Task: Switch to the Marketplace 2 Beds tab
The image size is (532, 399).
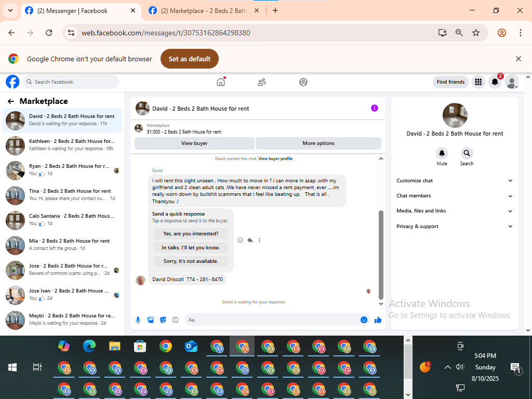Action: point(204,11)
